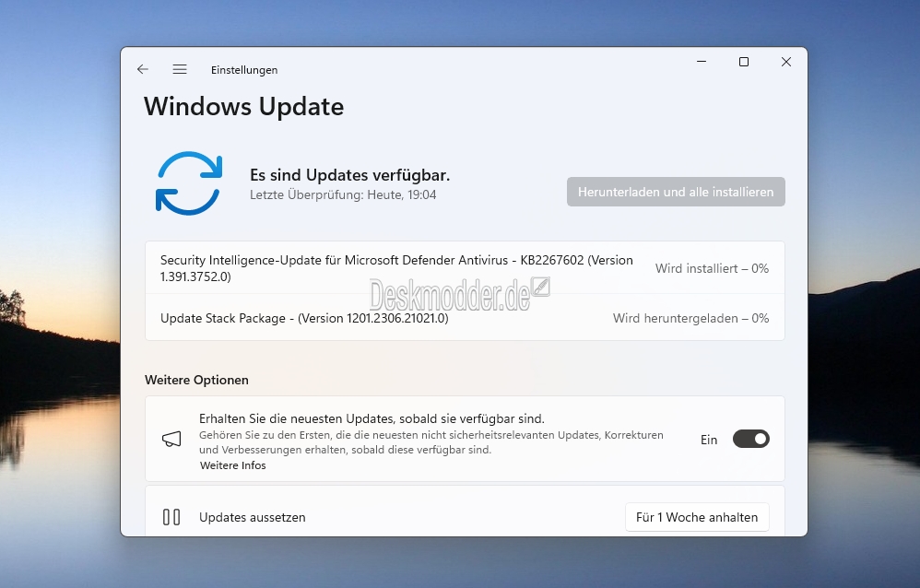This screenshot has height=588, width=920.
Task: Turn off the newest updates toggle
Action: click(751, 439)
